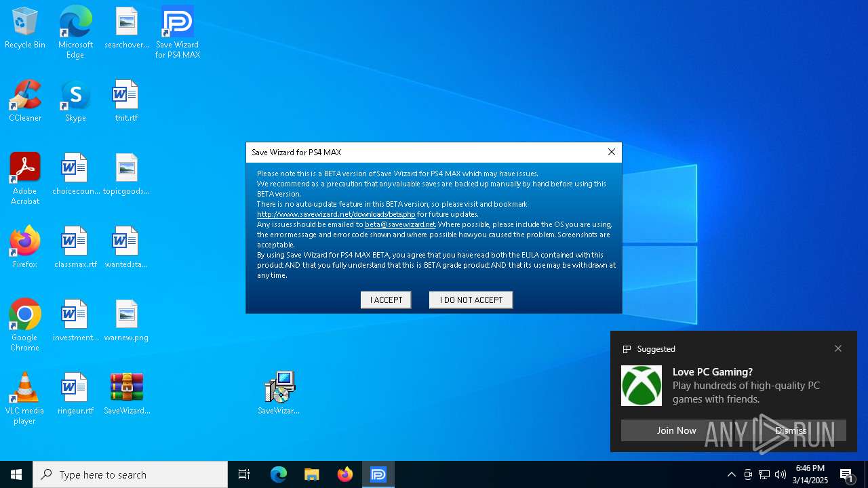Open Microsoft Edge from the taskbar
Screen dimensions: 868x488
(x=279, y=474)
